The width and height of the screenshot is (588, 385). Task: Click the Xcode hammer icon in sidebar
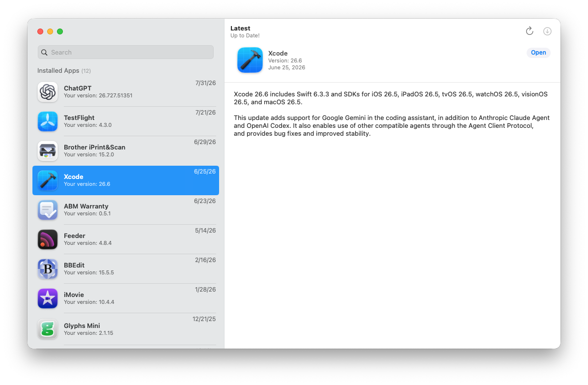(x=48, y=180)
